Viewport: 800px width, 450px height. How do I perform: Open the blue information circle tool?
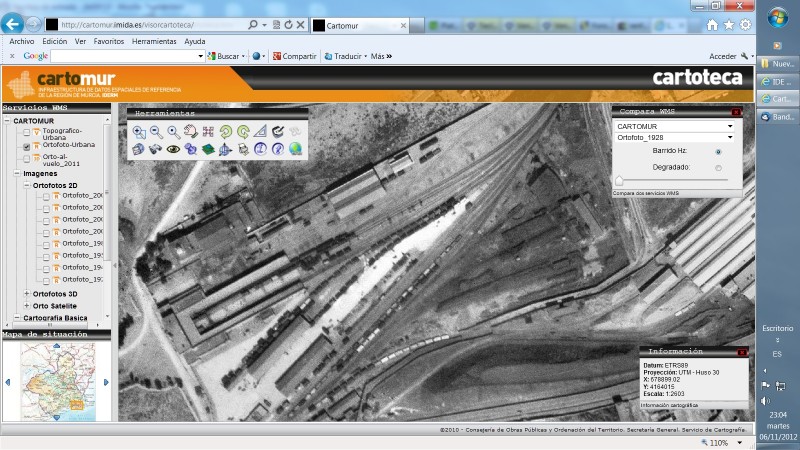click(260, 149)
